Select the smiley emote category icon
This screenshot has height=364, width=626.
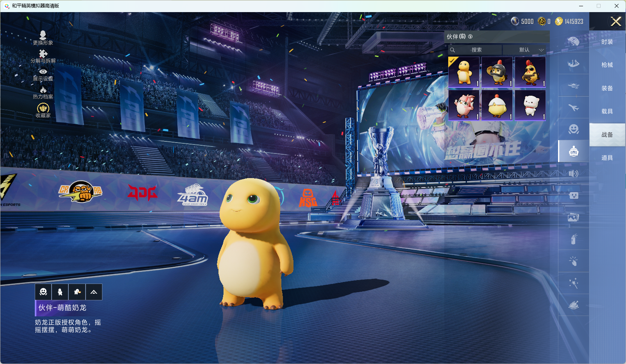click(x=573, y=129)
